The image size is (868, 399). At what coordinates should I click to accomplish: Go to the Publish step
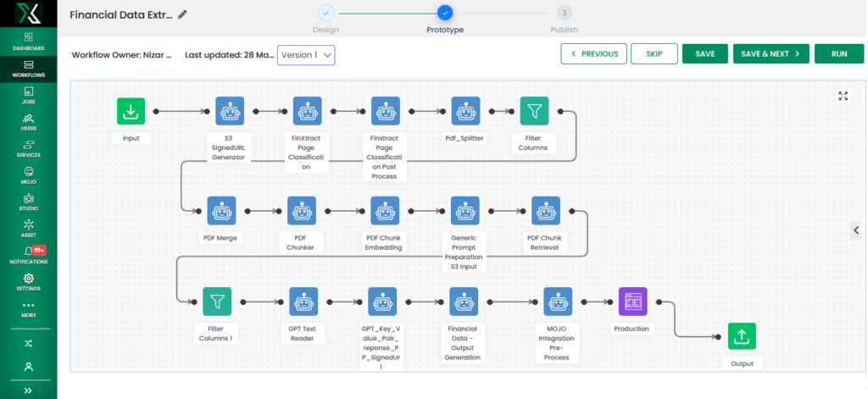pyautogui.click(x=564, y=19)
